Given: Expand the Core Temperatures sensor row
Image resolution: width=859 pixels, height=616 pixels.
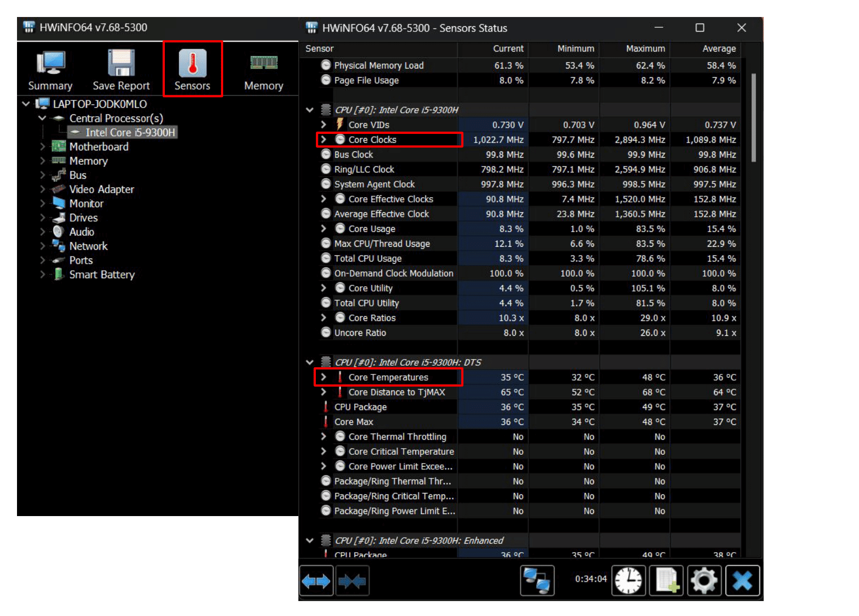Looking at the screenshot, I should (323, 377).
